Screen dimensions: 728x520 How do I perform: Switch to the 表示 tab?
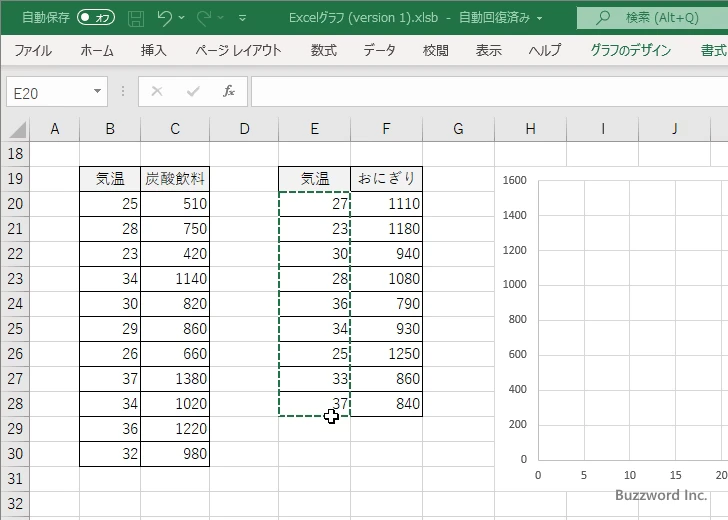tap(488, 50)
